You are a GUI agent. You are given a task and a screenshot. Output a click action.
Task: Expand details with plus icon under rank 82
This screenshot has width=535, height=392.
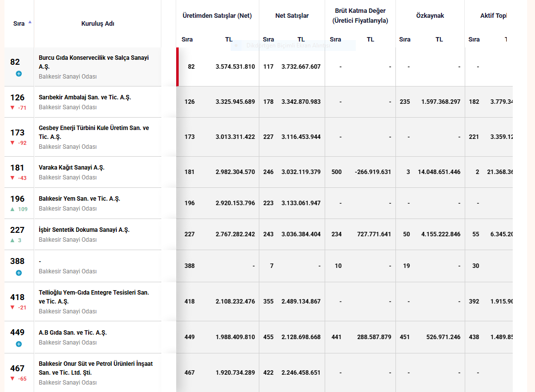coord(19,74)
